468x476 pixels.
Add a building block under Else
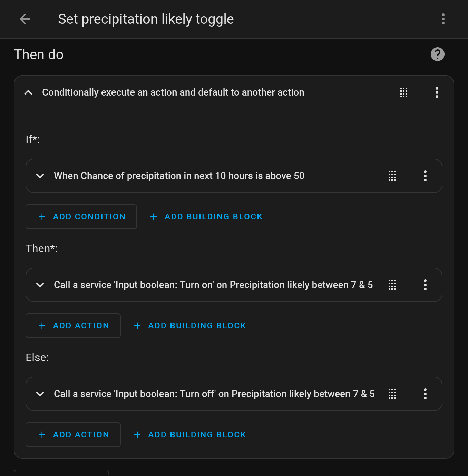[190, 435]
